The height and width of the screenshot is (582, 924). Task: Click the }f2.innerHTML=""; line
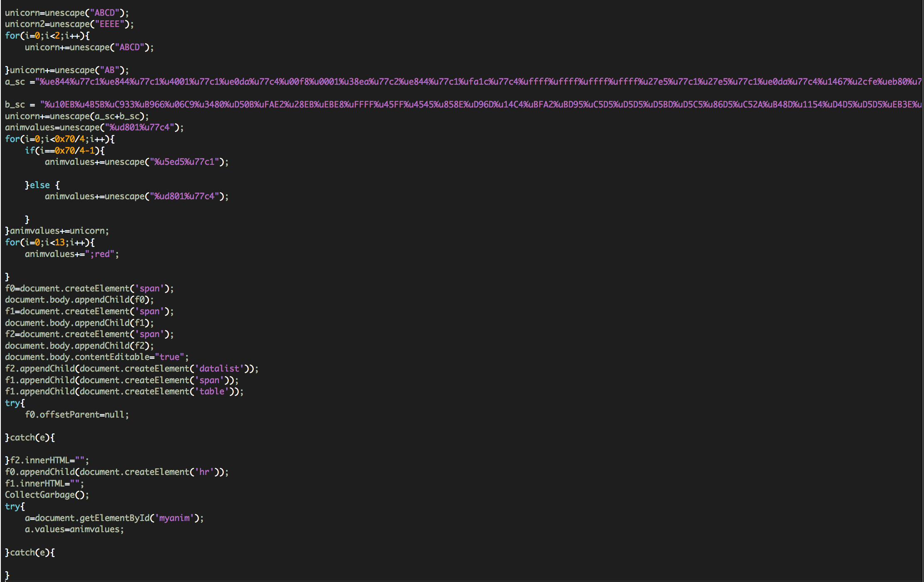coord(47,460)
